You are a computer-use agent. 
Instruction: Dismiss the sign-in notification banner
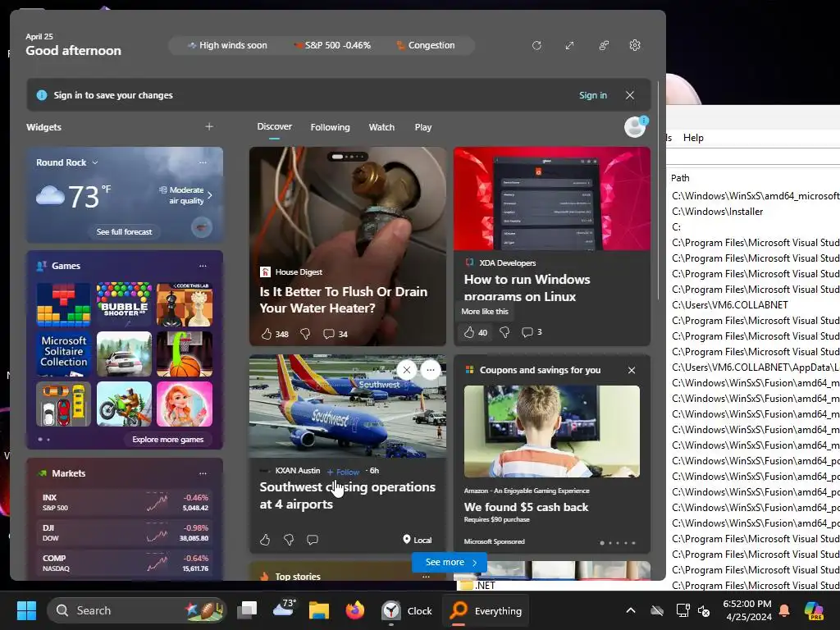coord(630,95)
